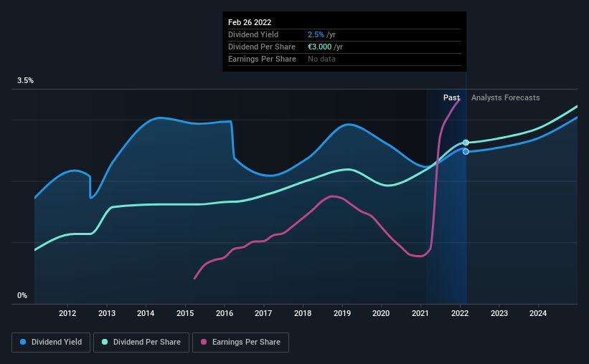Click the blue Dividend Yield legend dot
The height and width of the screenshot is (364, 589).
tap(23, 342)
